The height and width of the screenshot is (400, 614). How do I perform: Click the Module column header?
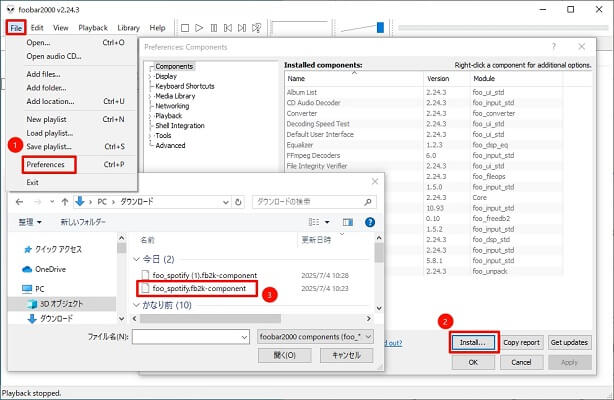(516, 79)
